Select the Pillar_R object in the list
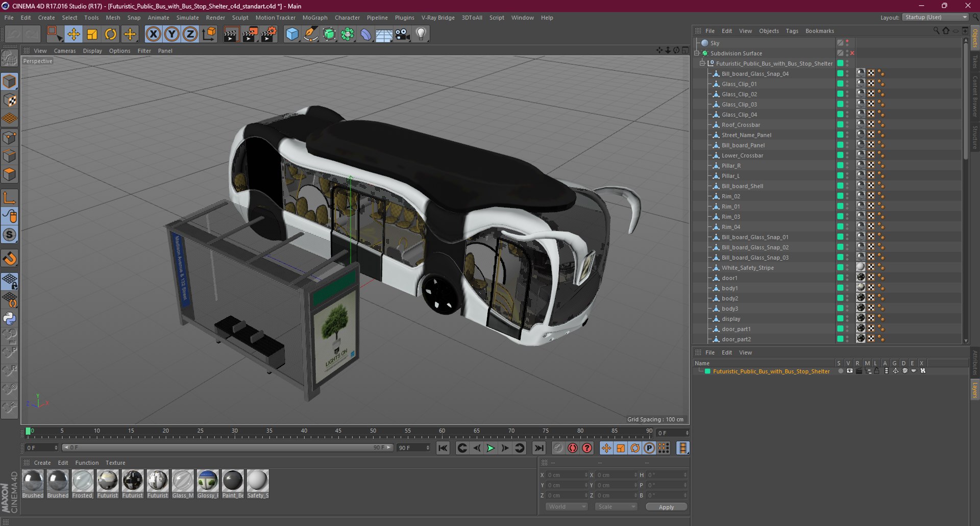Screen dimensions: 980x526 731,166
